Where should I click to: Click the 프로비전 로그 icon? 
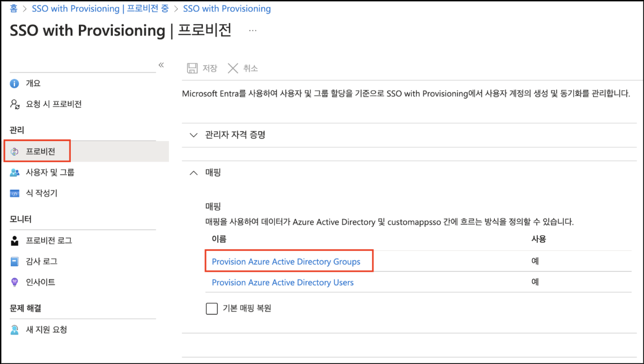coord(15,241)
